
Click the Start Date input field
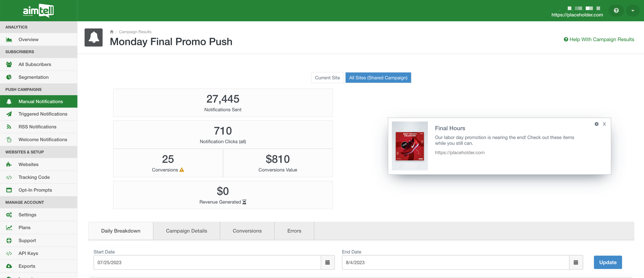(207, 263)
